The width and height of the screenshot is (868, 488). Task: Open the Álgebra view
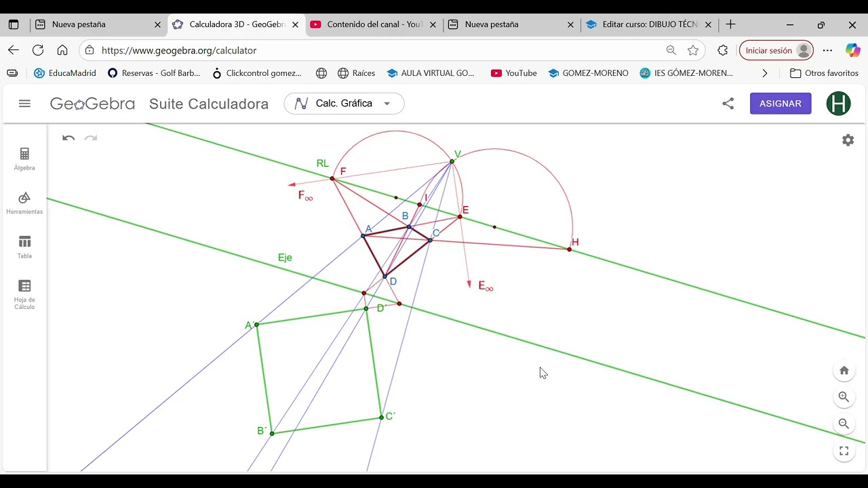pyautogui.click(x=24, y=159)
